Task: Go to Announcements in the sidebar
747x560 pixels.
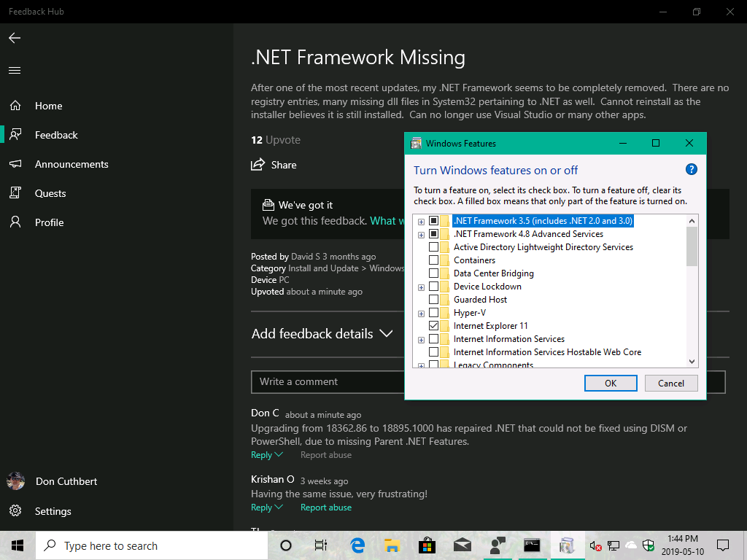Action: [71, 164]
